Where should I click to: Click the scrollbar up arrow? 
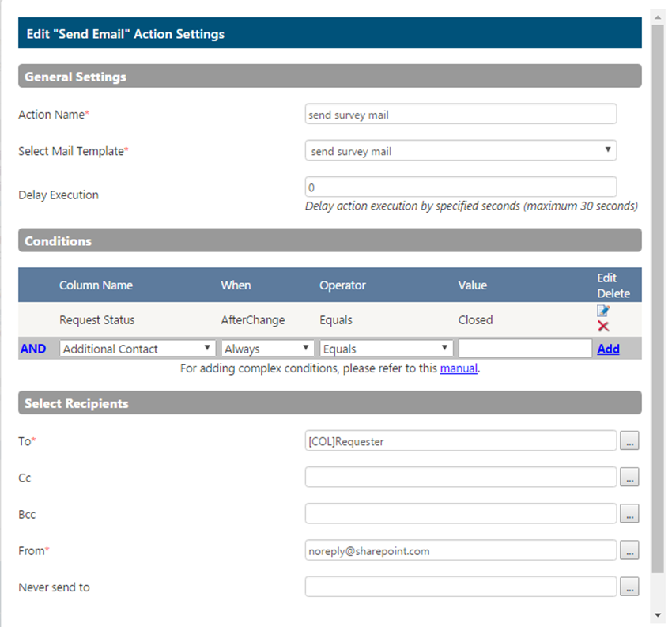click(x=658, y=17)
